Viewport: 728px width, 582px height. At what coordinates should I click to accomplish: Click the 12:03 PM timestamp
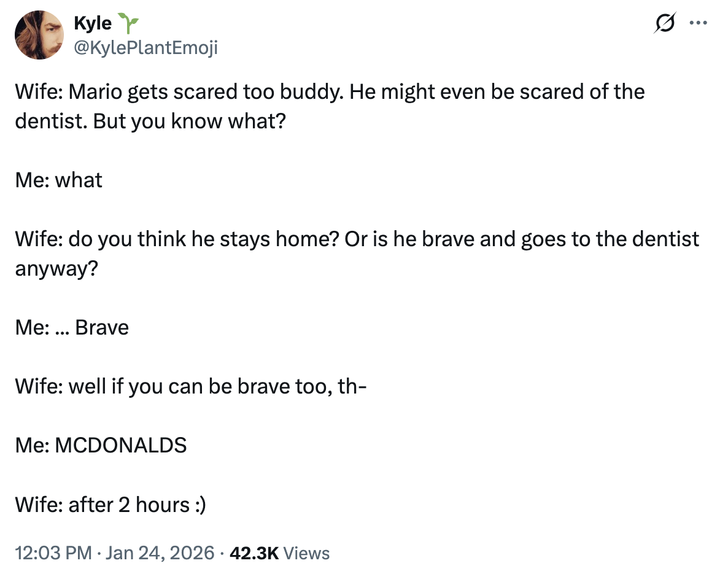(x=53, y=553)
